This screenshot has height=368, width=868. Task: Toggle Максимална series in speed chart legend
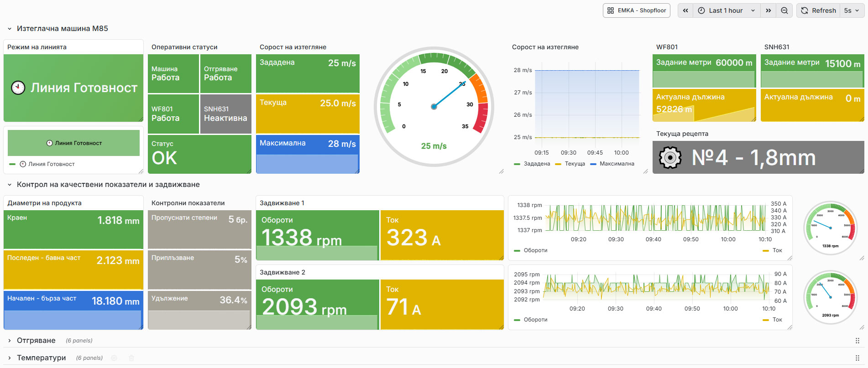(612, 164)
